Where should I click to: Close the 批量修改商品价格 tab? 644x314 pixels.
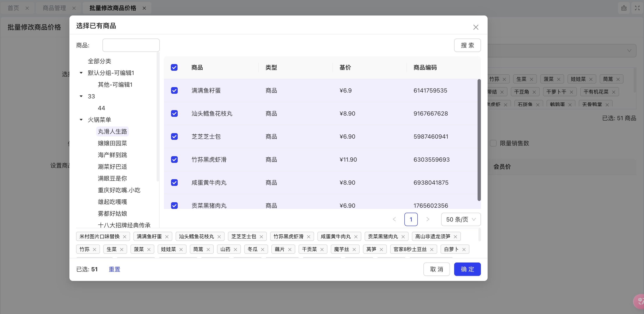144,8
